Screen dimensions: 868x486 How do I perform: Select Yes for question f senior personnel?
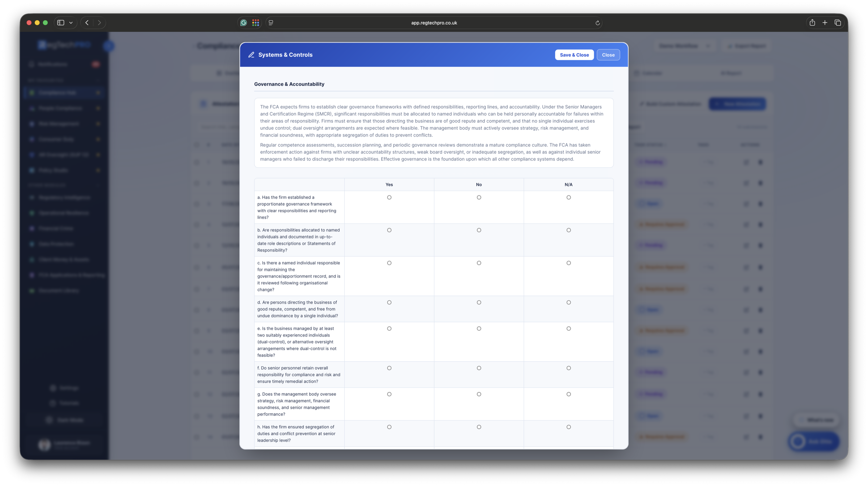pyautogui.click(x=389, y=368)
